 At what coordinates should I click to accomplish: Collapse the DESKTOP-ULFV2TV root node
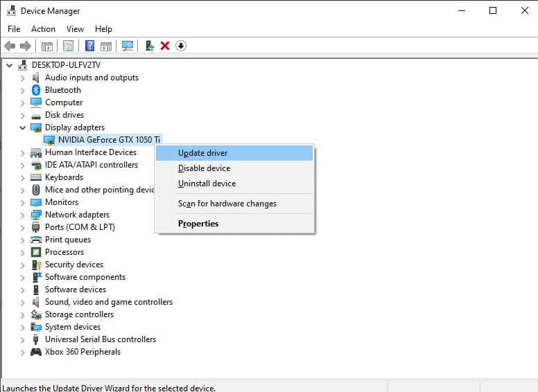pyautogui.click(x=10, y=65)
